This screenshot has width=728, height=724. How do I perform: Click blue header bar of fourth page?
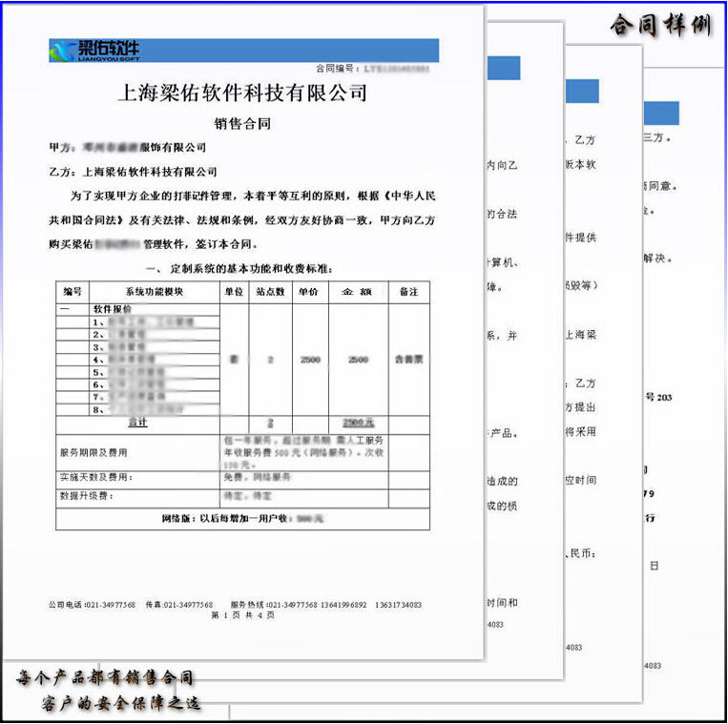tap(661, 114)
